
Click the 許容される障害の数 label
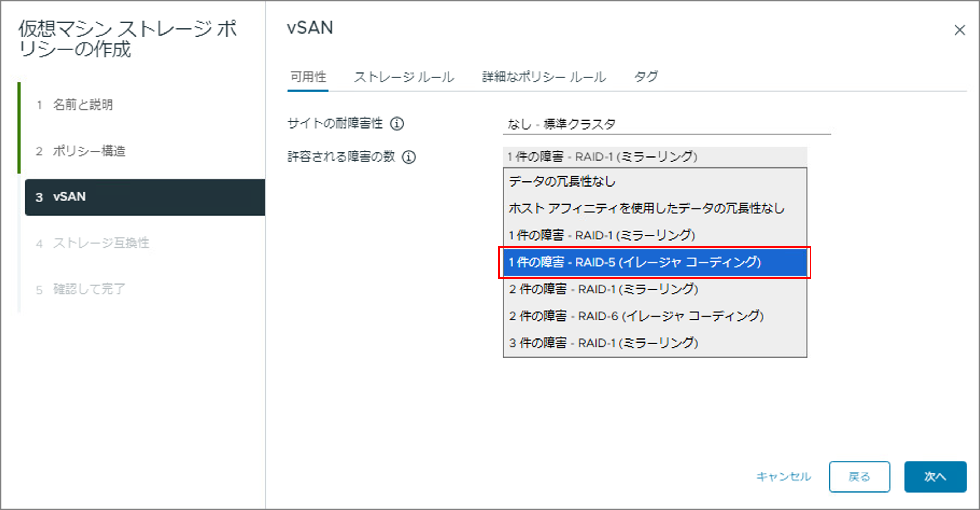[x=341, y=157]
